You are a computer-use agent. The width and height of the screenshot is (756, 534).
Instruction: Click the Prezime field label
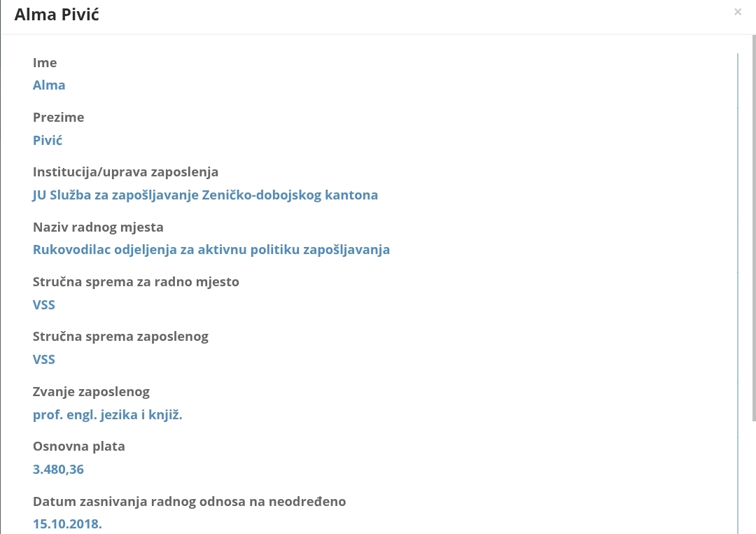[58, 118]
